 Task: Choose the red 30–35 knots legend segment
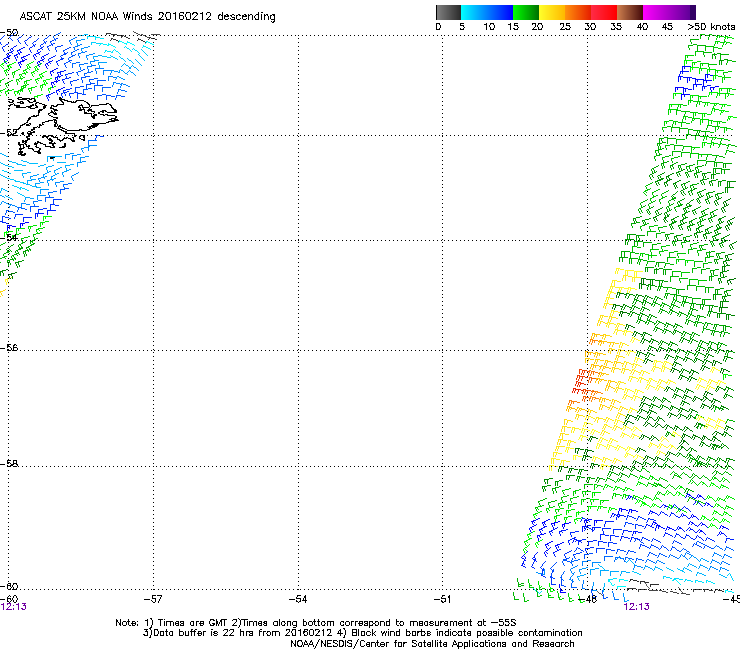[604, 12]
